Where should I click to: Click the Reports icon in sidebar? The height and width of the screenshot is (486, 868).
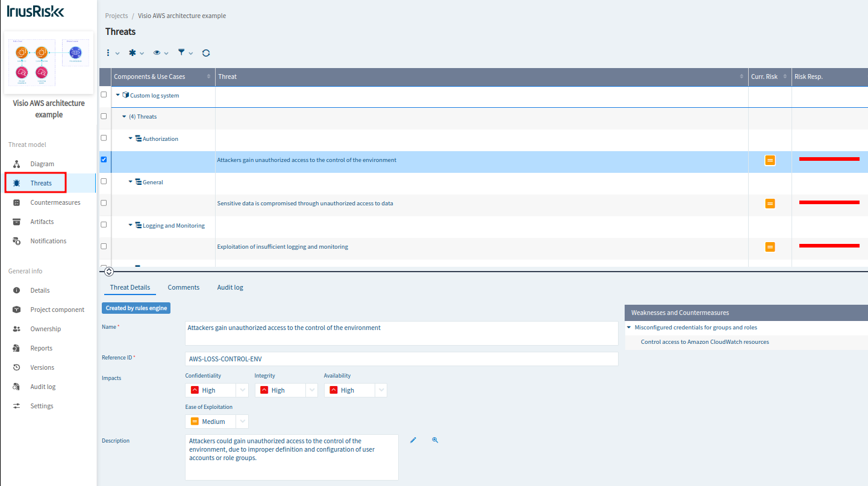pyautogui.click(x=17, y=348)
